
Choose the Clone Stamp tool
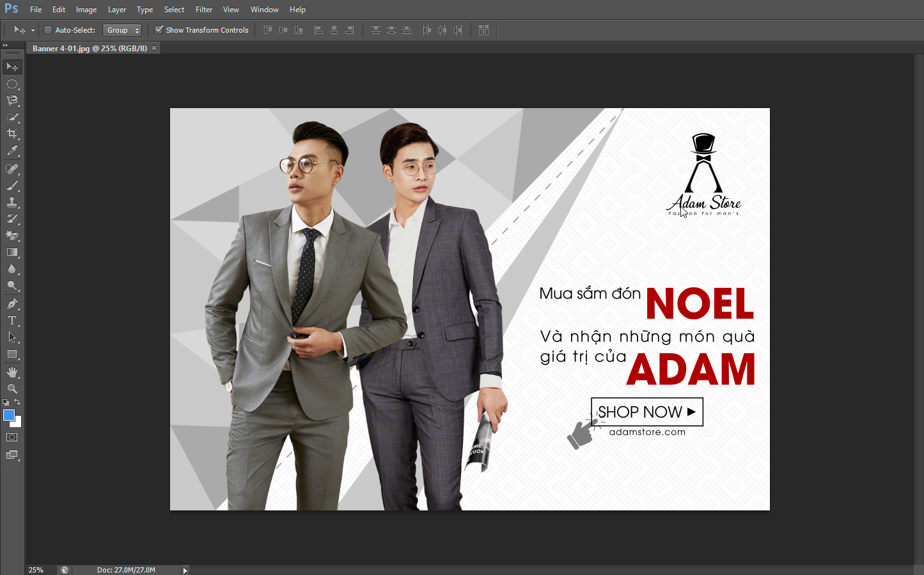coord(12,202)
